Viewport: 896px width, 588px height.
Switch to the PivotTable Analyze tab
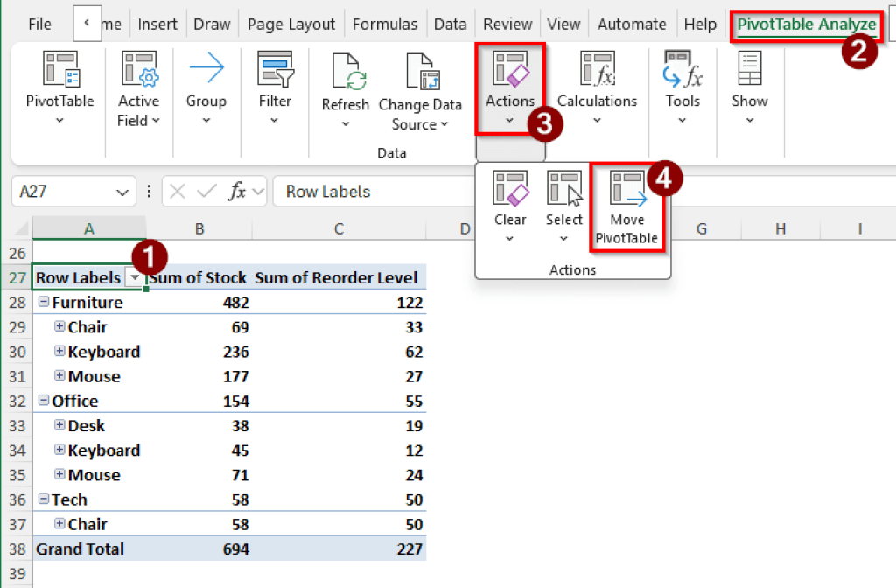click(804, 24)
